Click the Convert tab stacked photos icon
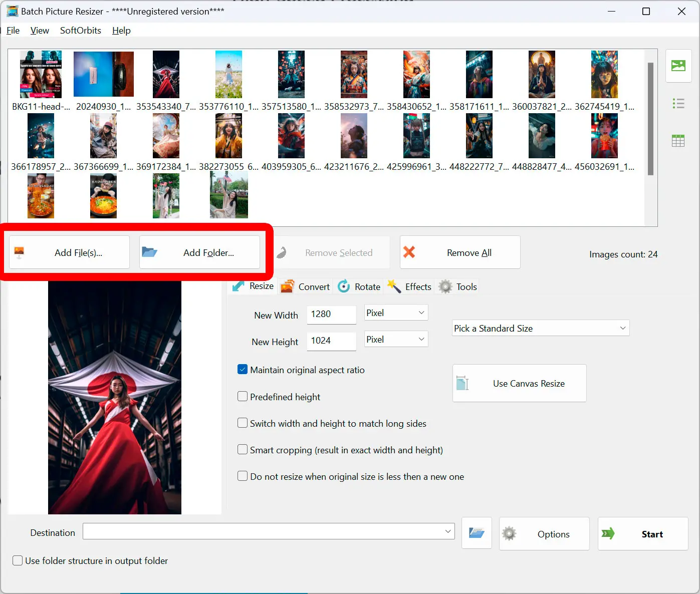The width and height of the screenshot is (700, 594). 288,286
